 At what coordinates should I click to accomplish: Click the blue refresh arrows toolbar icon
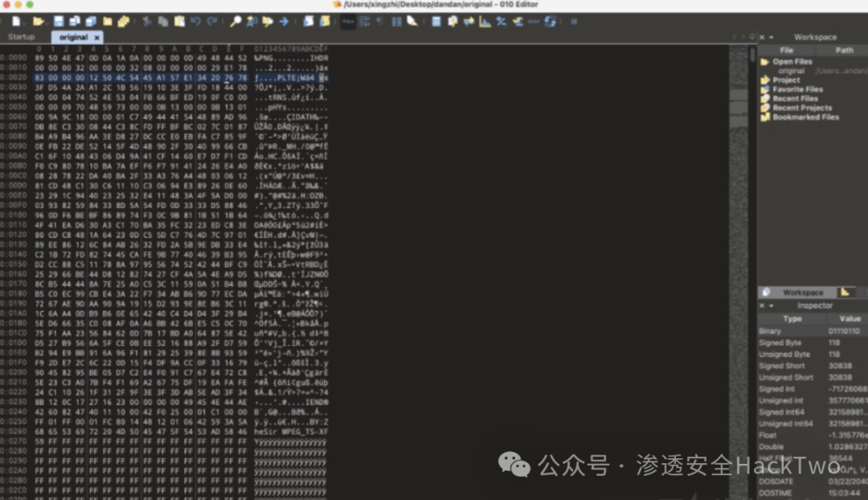point(550,22)
